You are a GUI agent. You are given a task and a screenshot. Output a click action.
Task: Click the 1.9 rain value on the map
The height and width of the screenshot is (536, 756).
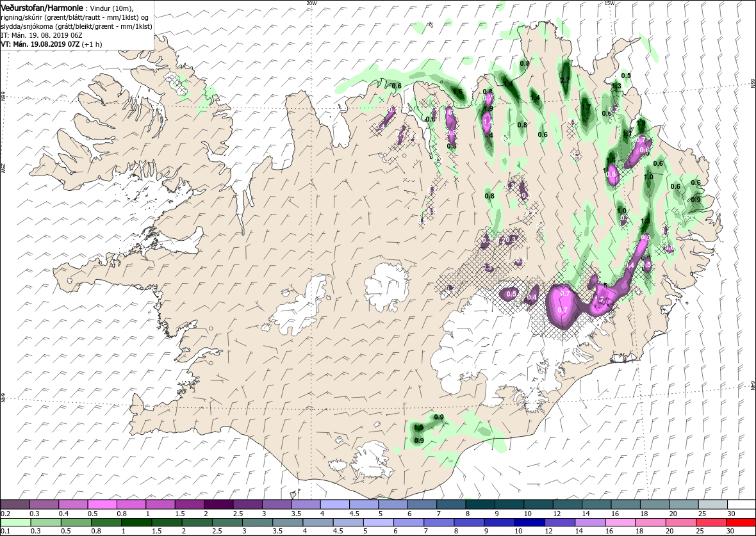click(x=641, y=123)
